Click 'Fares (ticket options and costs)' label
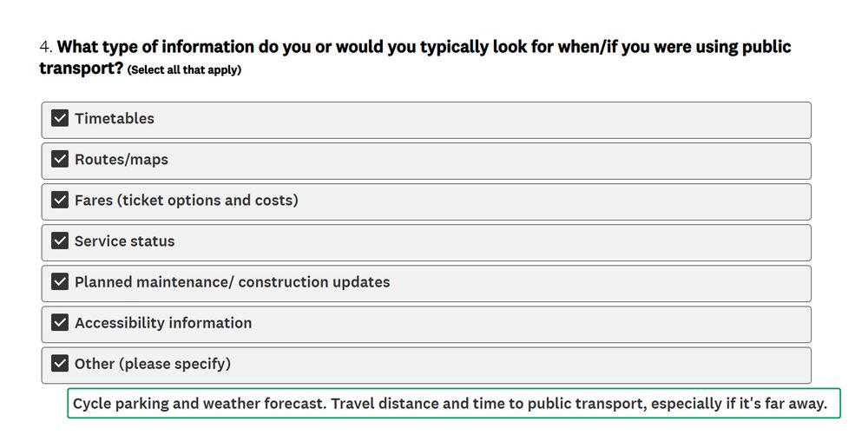The image size is (868, 435). [187, 201]
